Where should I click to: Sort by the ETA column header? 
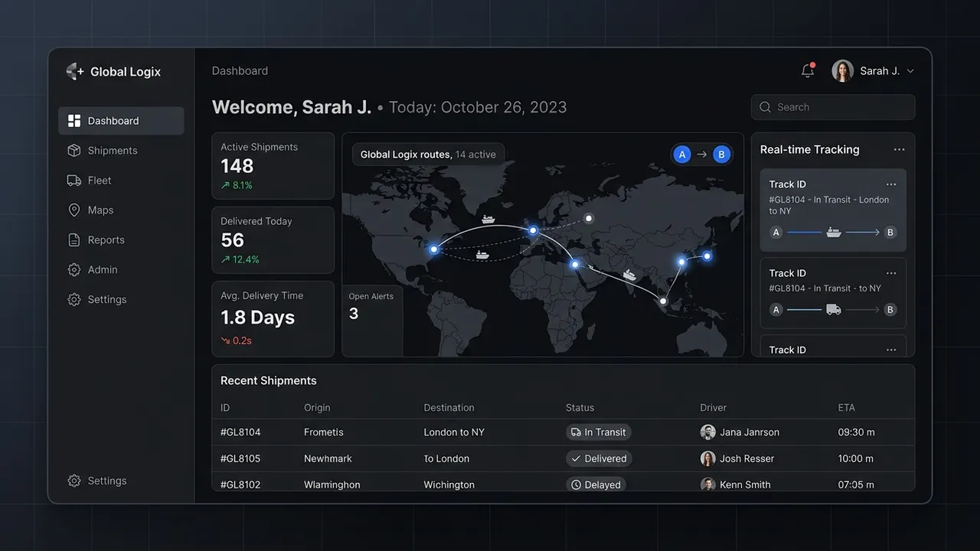point(847,408)
